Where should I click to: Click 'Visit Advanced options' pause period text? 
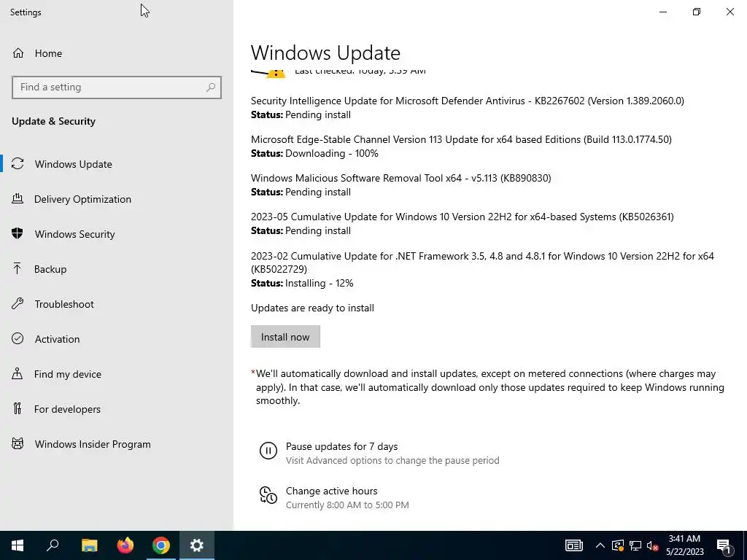(x=392, y=461)
